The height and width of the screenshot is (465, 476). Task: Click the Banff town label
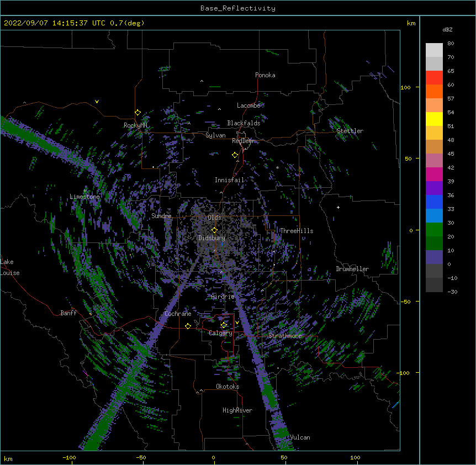[x=68, y=313]
